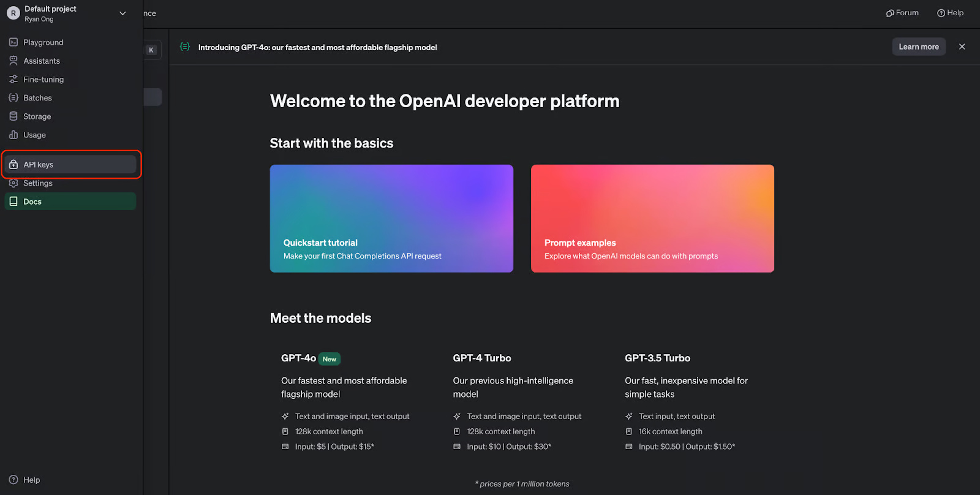Click the announcement text about GPT-4o
This screenshot has width=980, height=495.
[x=317, y=47]
